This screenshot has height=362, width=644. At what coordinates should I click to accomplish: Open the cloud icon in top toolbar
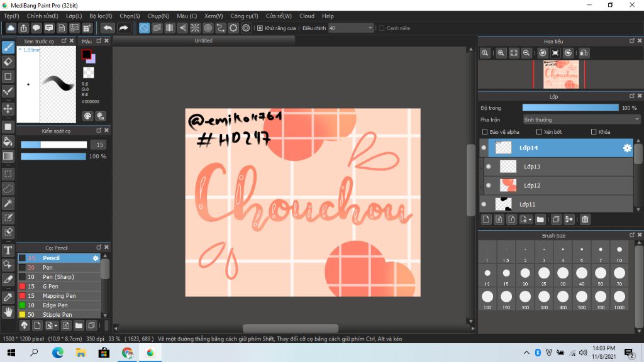click(11, 28)
